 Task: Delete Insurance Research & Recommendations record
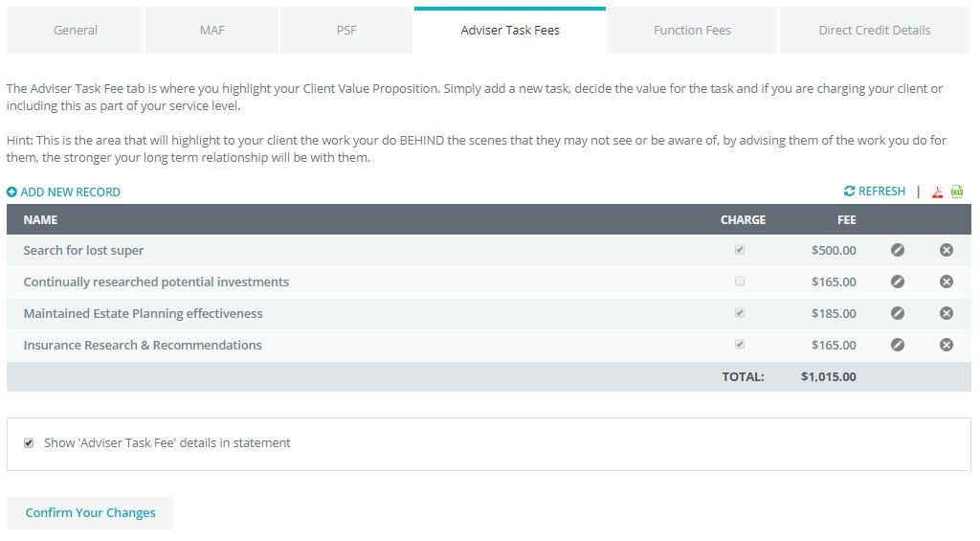(947, 345)
